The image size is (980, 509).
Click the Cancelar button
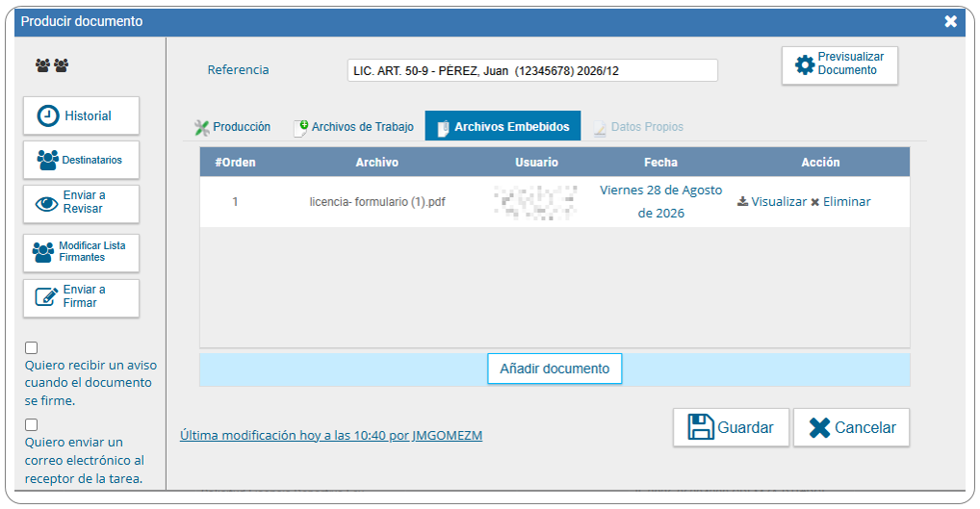(851, 427)
